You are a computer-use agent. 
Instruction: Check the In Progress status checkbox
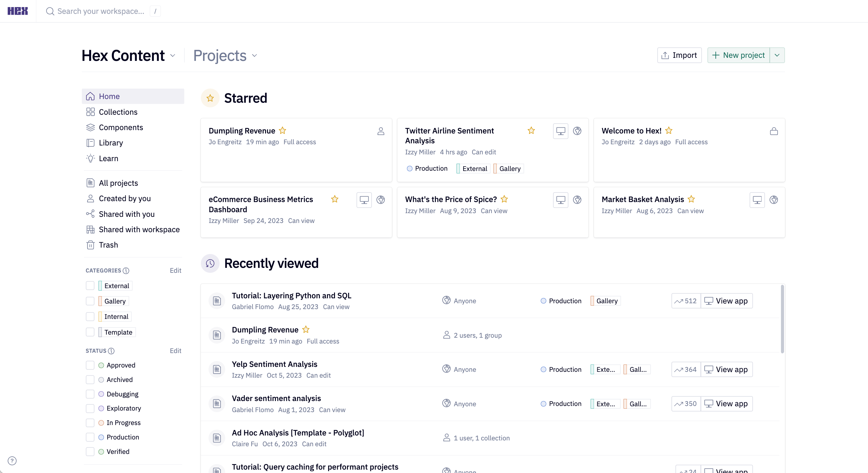(x=90, y=423)
